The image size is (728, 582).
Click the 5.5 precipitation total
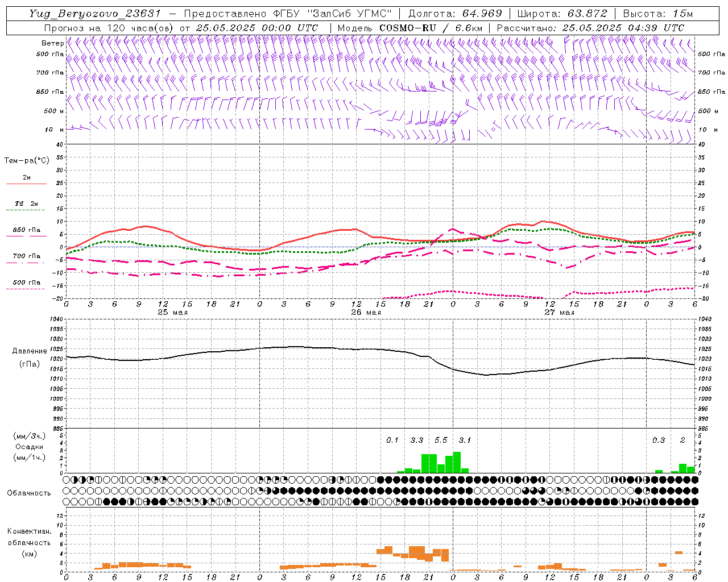coord(441,440)
